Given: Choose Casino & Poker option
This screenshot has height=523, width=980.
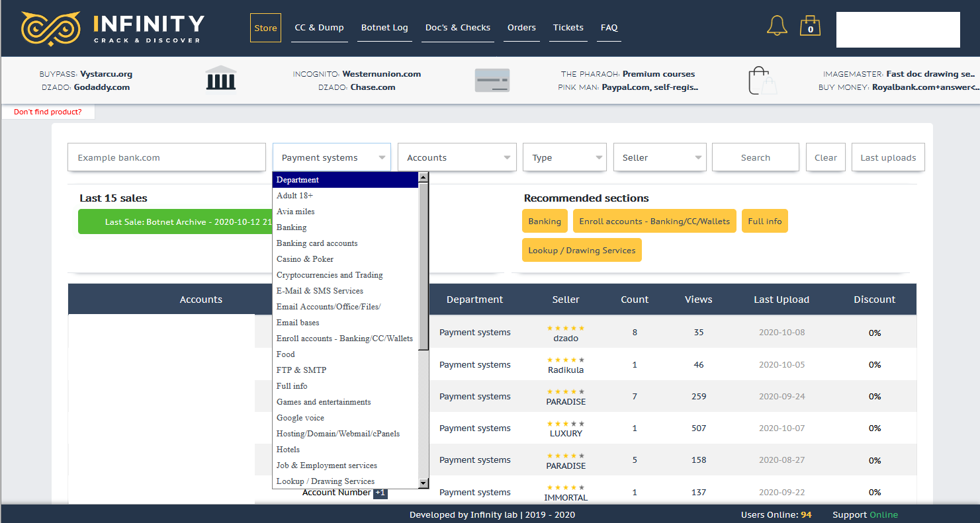Looking at the screenshot, I should pyautogui.click(x=345, y=259).
